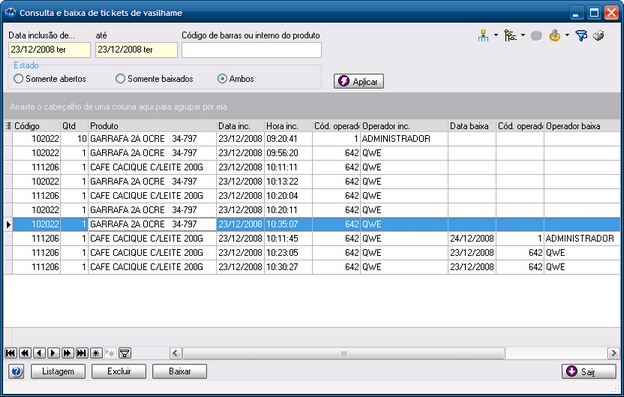Sort by the Código column header

tap(37, 126)
